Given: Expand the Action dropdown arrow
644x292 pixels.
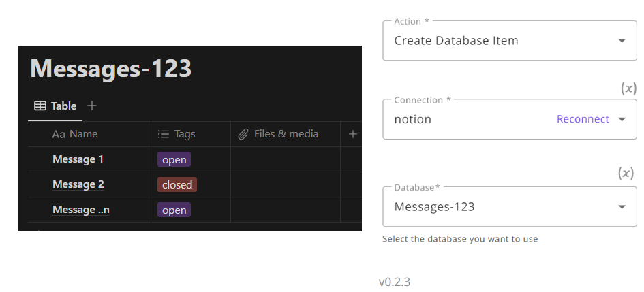Looking at the screenshot, I should [622, 41].
